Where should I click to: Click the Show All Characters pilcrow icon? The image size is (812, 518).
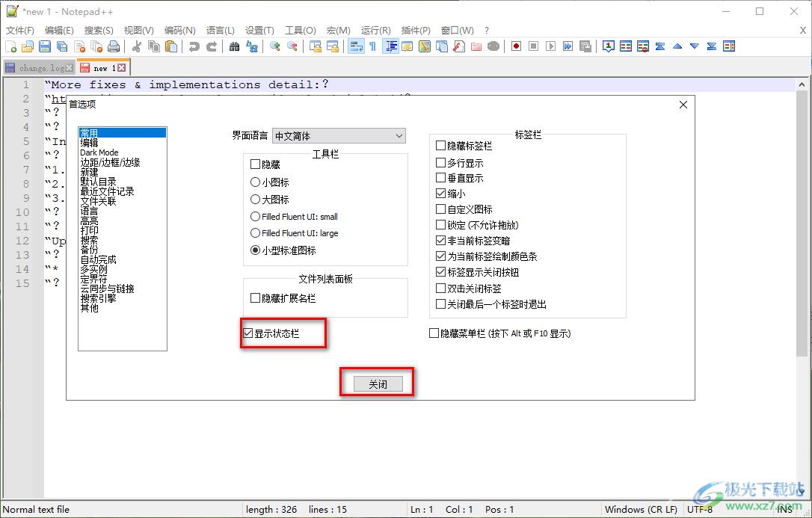point(373,46)
